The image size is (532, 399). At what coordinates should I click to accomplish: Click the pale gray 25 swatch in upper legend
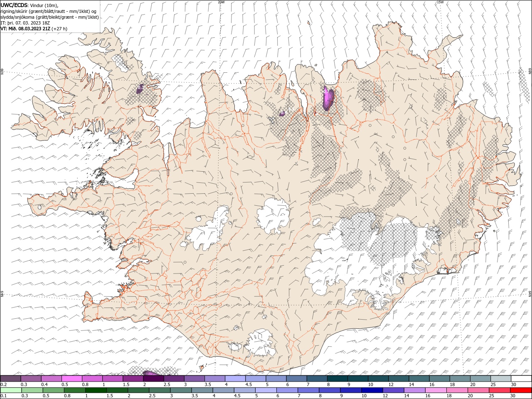(x=501, y=379)
